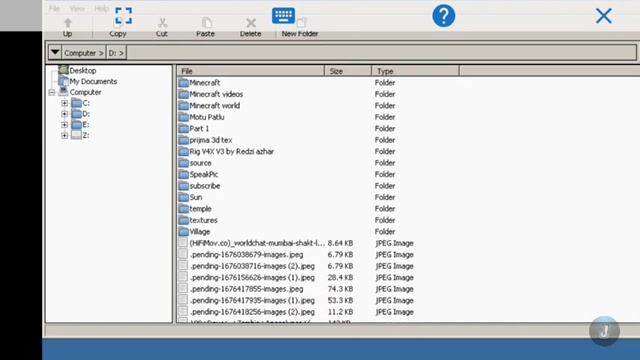
Task: Expand the Z: drive node
Action: [64, 136]
